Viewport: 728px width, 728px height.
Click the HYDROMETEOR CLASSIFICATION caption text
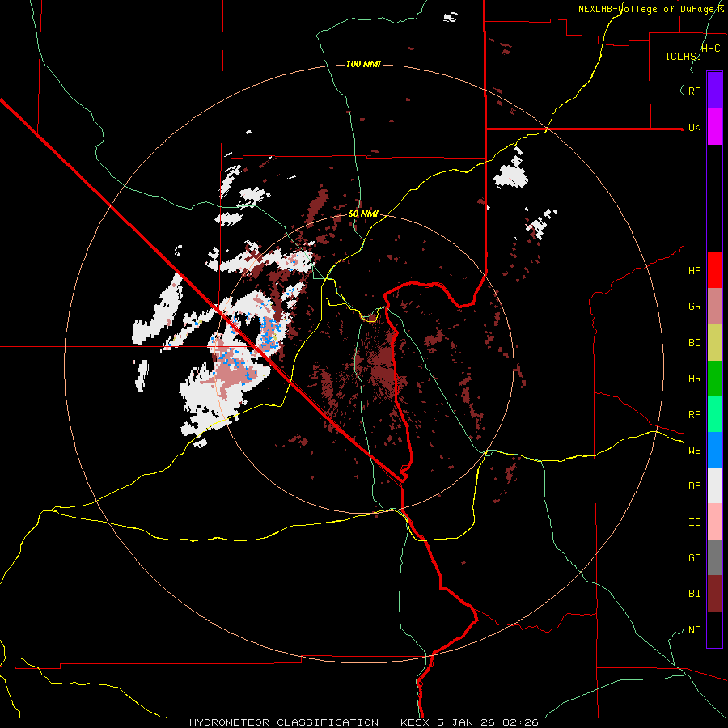click(x=284, y=722)
